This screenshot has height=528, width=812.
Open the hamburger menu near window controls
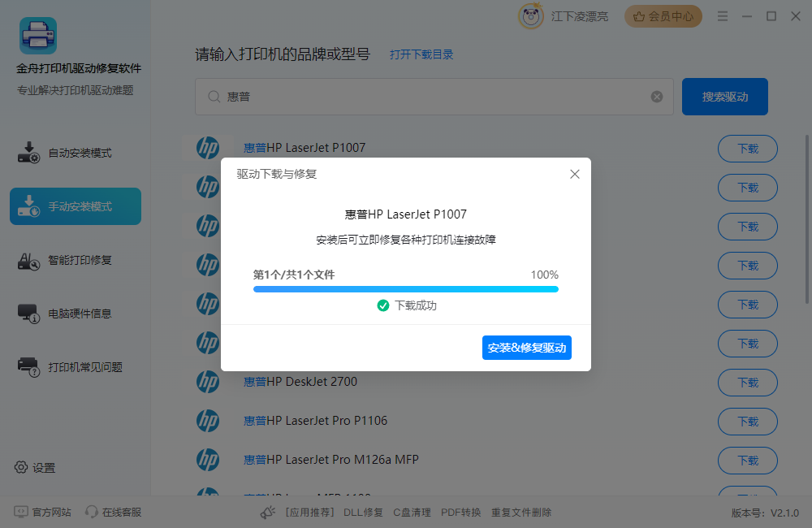coord(722,15)
